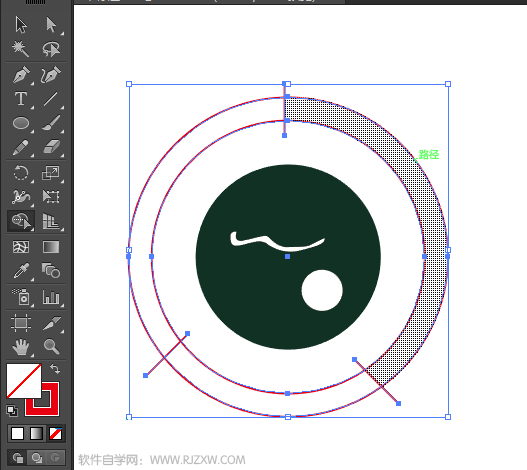Select the Pen tool
This screenshot has height=470, width=527.
pos(21,75)
